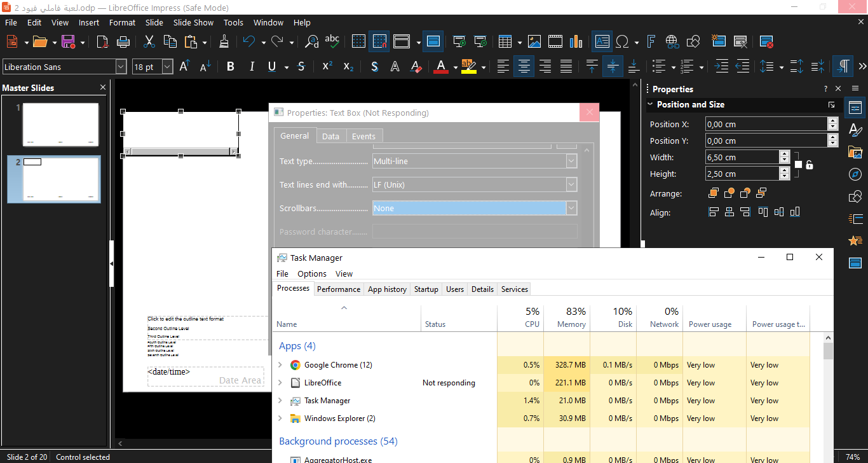Click the Italic formatting icon
This screenshot has width=868, height=463.
[x=252, y=67]
